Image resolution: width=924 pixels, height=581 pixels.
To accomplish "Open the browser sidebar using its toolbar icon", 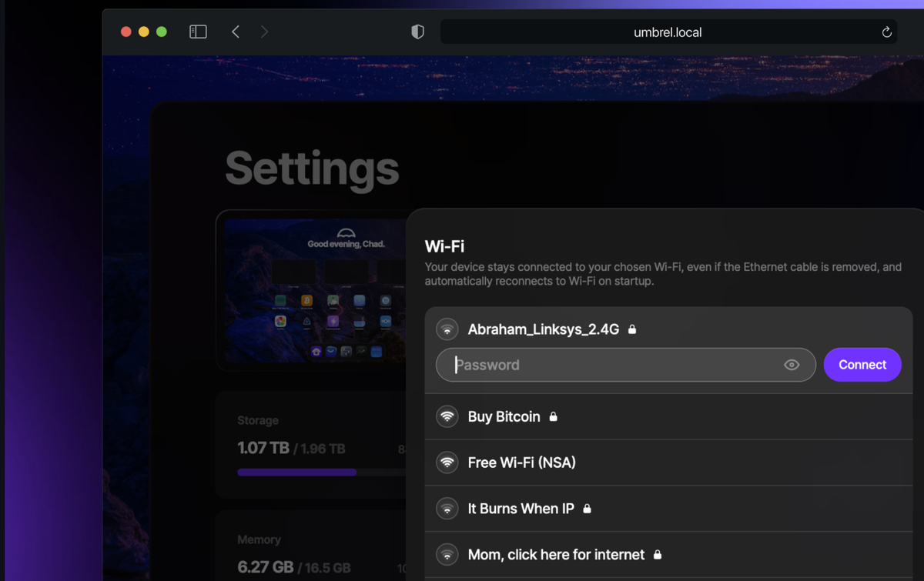I will pyautogui.click(x=198, y=32).
